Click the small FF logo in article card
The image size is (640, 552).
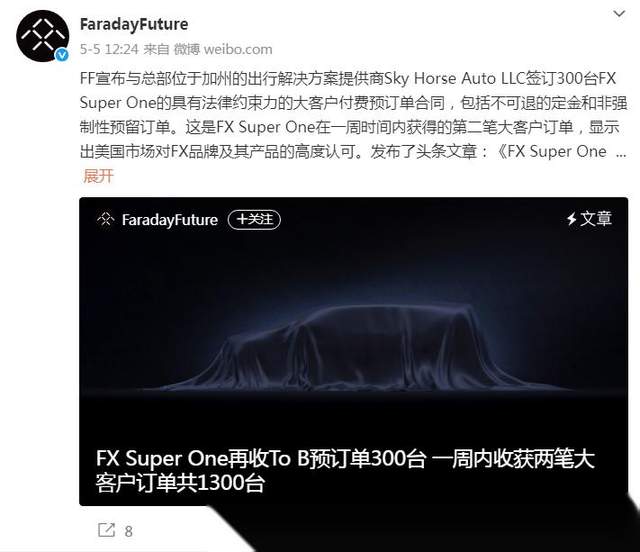pyautogui.click(x=106, y=220)
